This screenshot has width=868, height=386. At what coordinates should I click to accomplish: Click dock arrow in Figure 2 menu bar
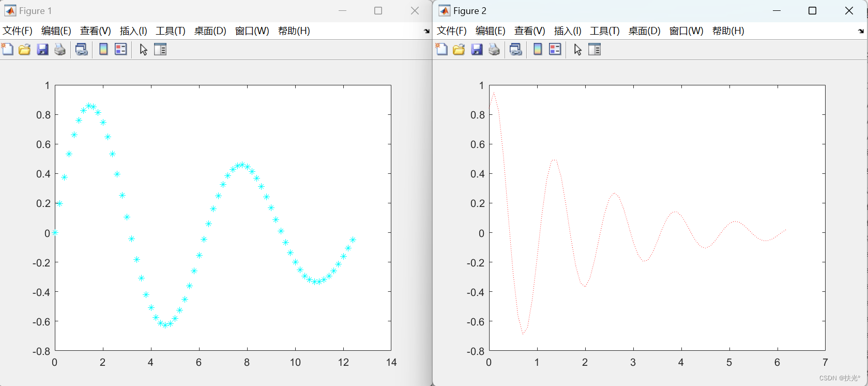[861, 31]
